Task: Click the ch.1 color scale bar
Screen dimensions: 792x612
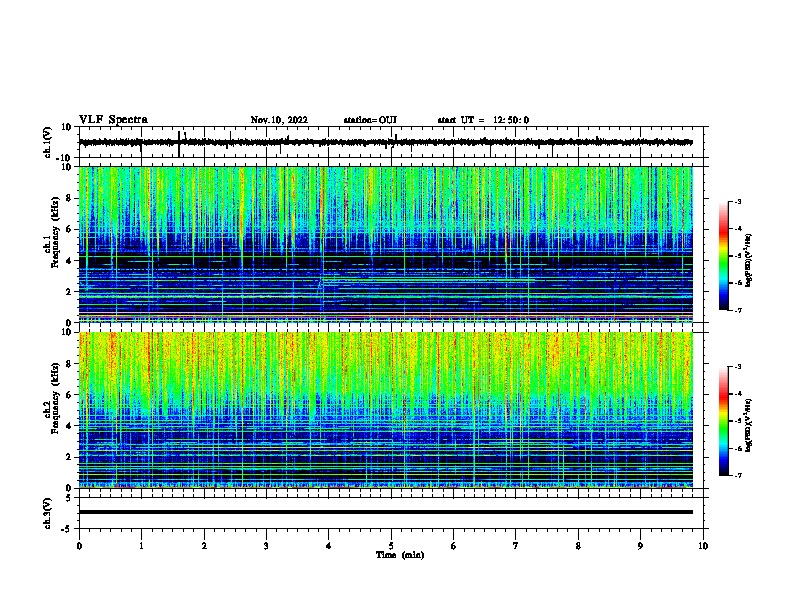Action: pos(724,256)
